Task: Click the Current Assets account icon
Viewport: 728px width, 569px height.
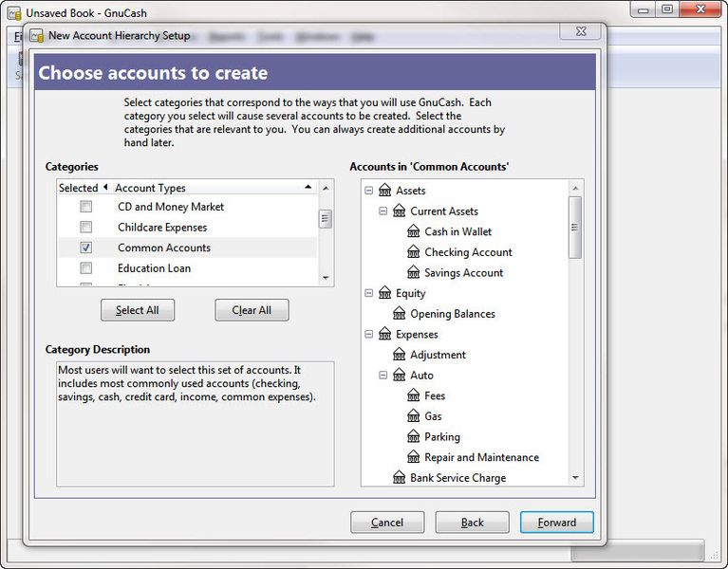Action: [x=400, y=211]
